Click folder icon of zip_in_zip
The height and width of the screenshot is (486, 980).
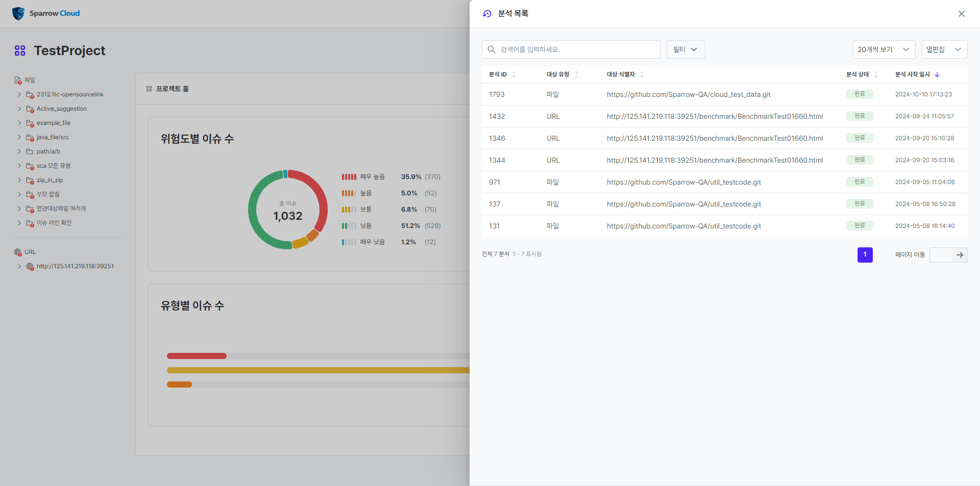(x=30, y=180)
